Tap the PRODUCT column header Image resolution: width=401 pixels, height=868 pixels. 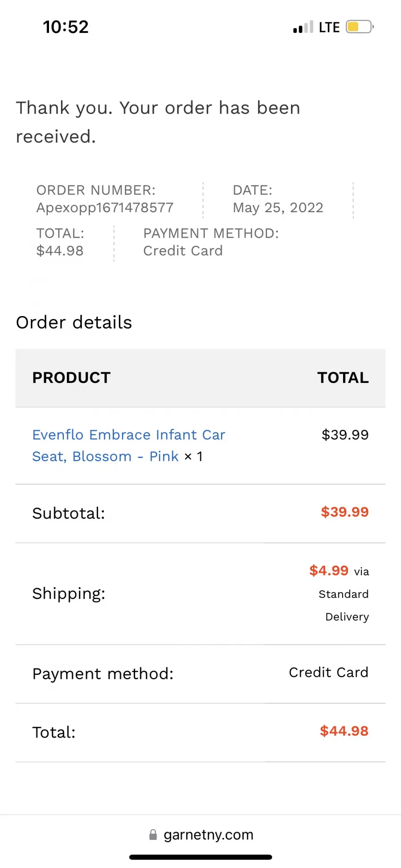click(71, 378)
